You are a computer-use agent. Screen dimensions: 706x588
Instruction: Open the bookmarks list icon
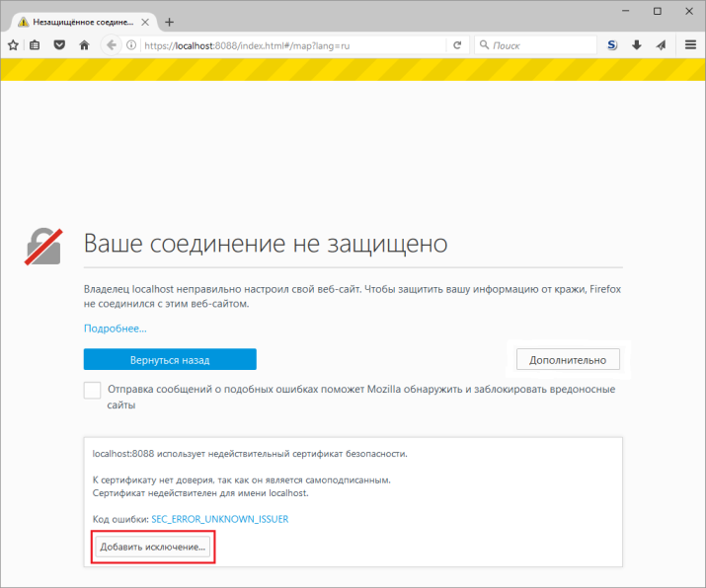coord(35,45)
